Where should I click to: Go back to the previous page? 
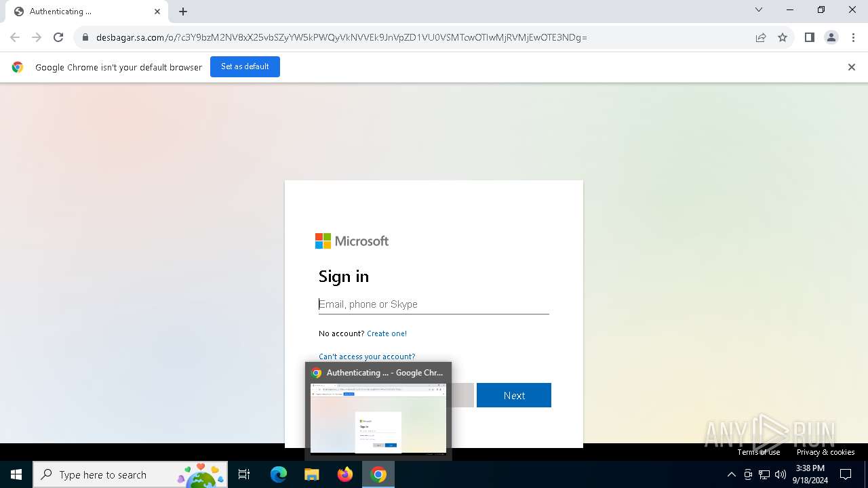(15, 37)
